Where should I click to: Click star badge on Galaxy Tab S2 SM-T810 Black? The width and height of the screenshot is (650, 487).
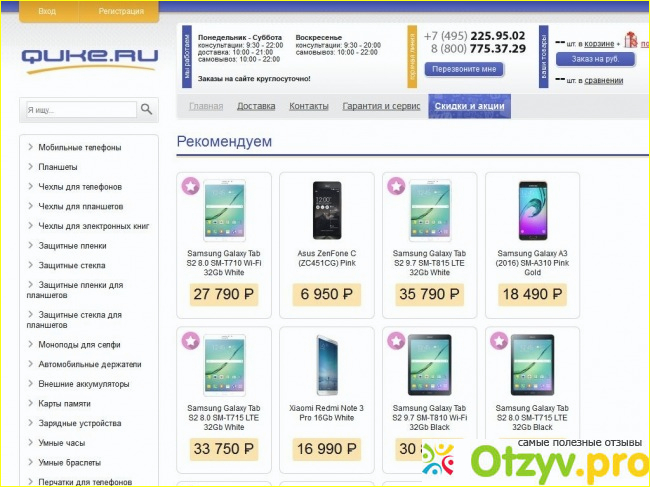(x=396, y=341)
